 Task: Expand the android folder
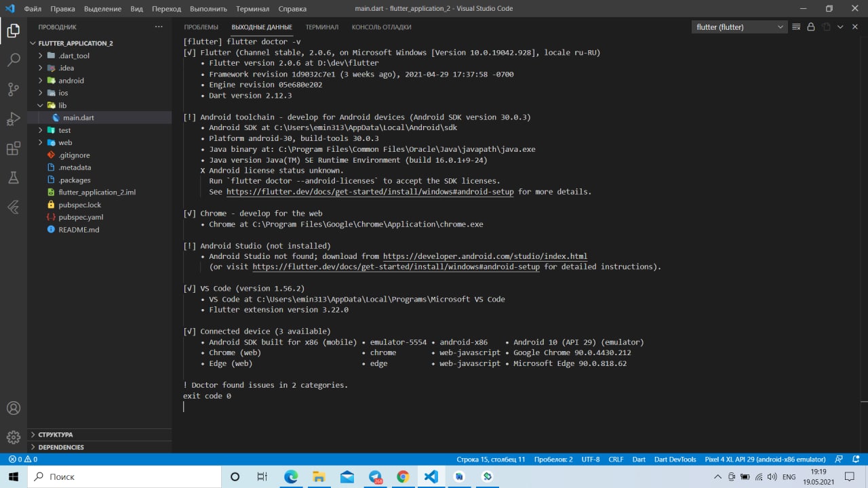point(41,81)
